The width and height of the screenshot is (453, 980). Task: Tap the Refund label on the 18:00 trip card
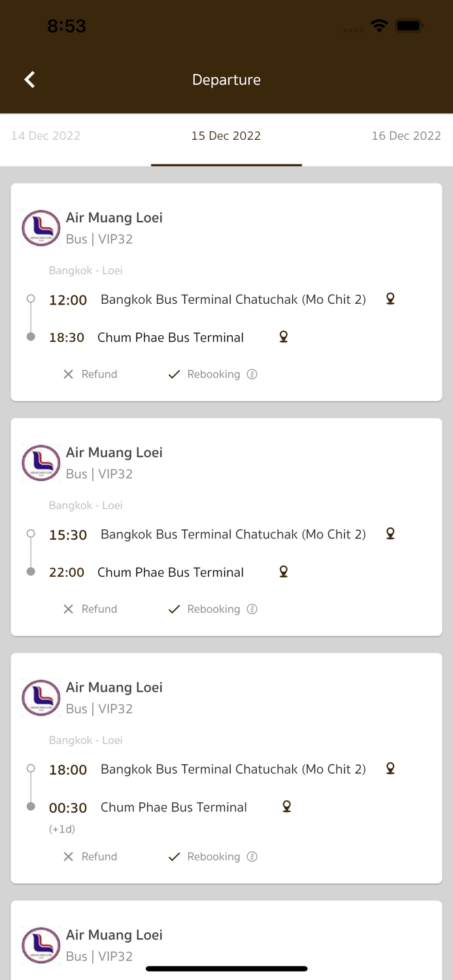pos(99,856)
